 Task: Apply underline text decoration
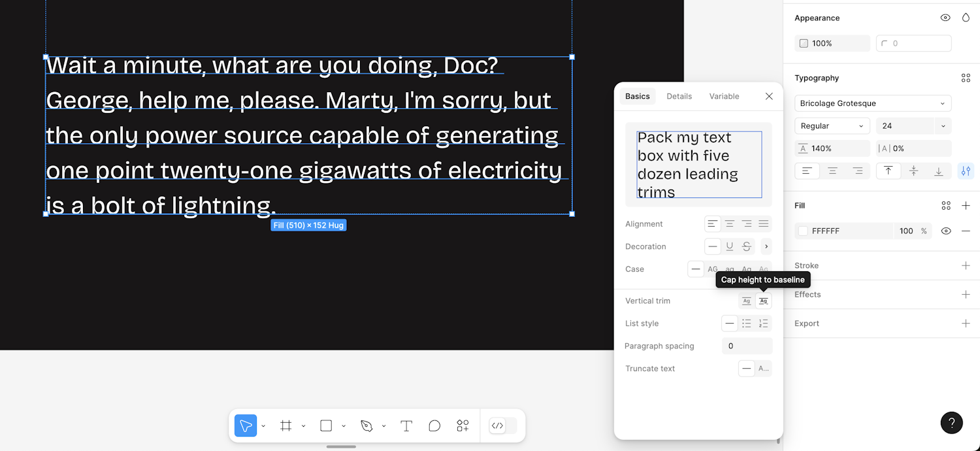[x=730, y=246]
